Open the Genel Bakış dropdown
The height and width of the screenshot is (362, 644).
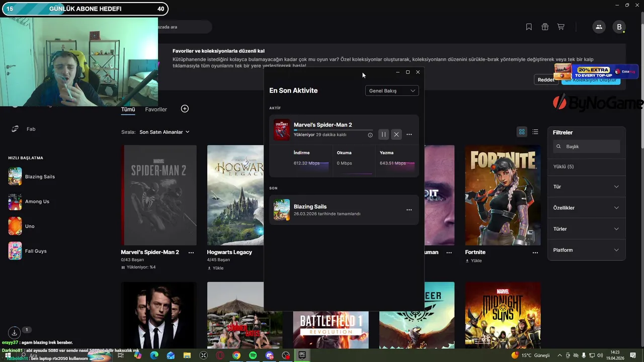click(392, 90)
